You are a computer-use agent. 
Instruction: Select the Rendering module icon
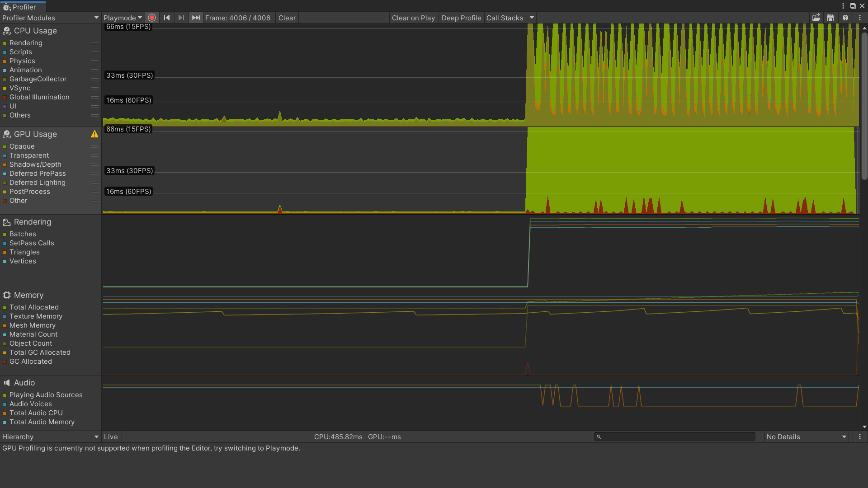pyautogui.click(x=7, y=222)
